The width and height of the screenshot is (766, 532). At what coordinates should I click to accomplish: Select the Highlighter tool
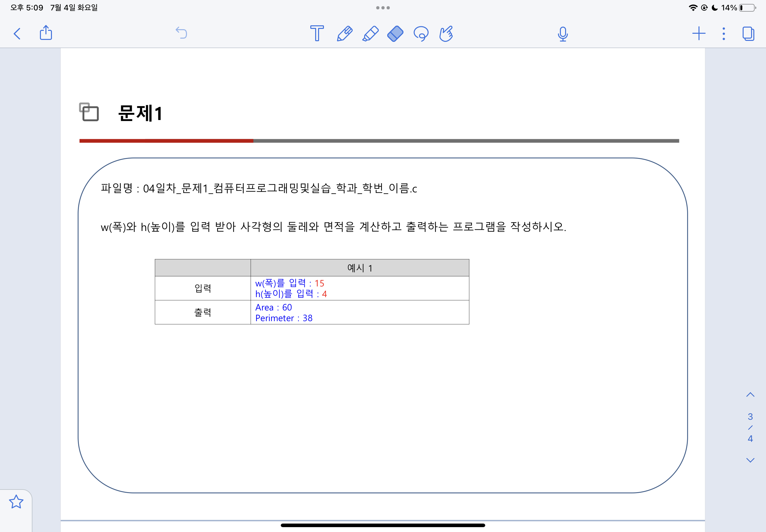click(370, 33)
